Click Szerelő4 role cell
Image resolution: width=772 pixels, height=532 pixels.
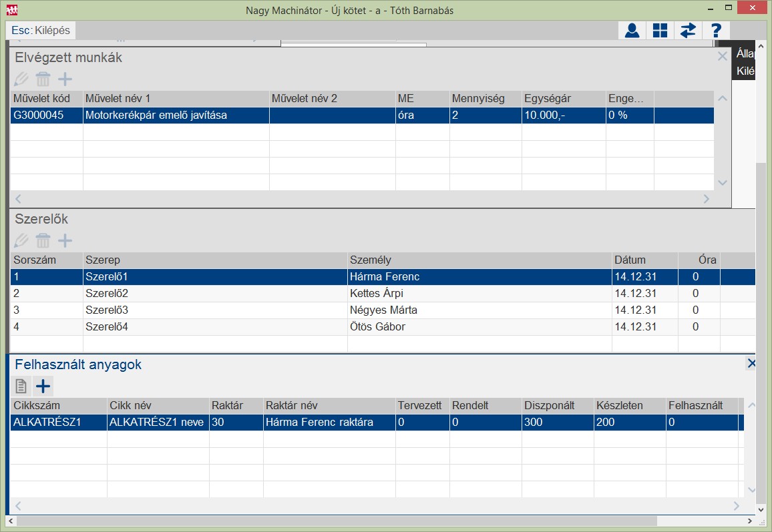[215, 327]
